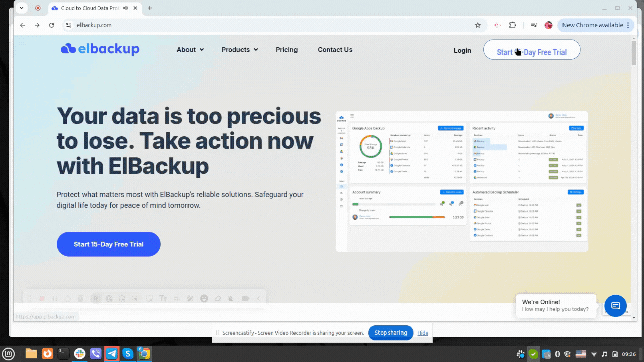Click the dashboard preview image
Image resolution: width=644 pixels, height=362 pixels.
462,181
